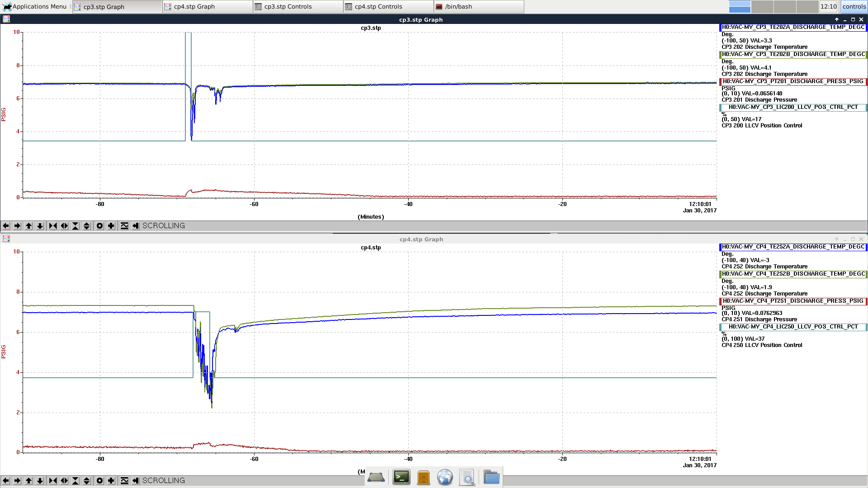Select CP3_TE202A_DISCHARGE_TEMP_DEGC legend entry
This screenshot has height=488, width=868.
[793, 27]
